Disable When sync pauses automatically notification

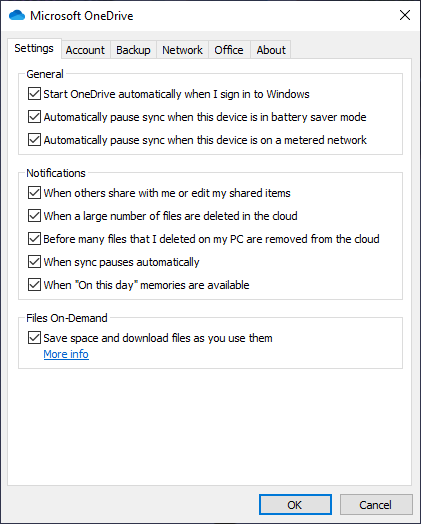point(34,262)
